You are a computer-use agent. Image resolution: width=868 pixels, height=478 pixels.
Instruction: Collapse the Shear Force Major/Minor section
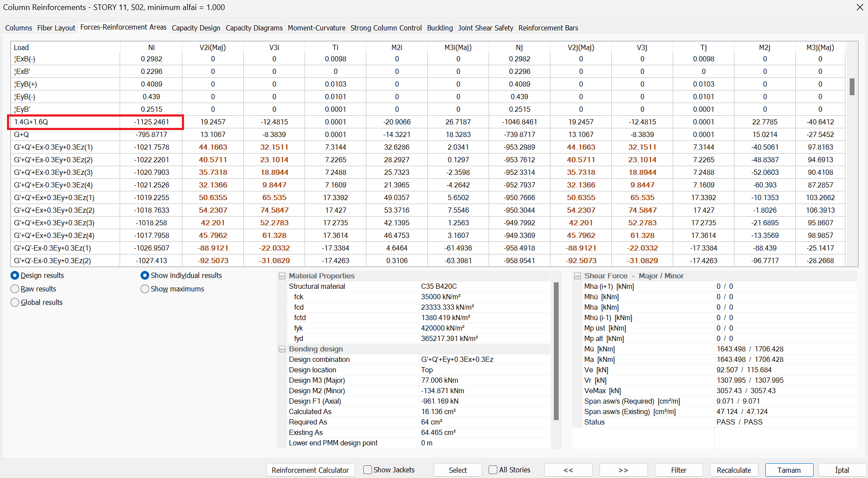pyautogui.click(x=577, y=276)
